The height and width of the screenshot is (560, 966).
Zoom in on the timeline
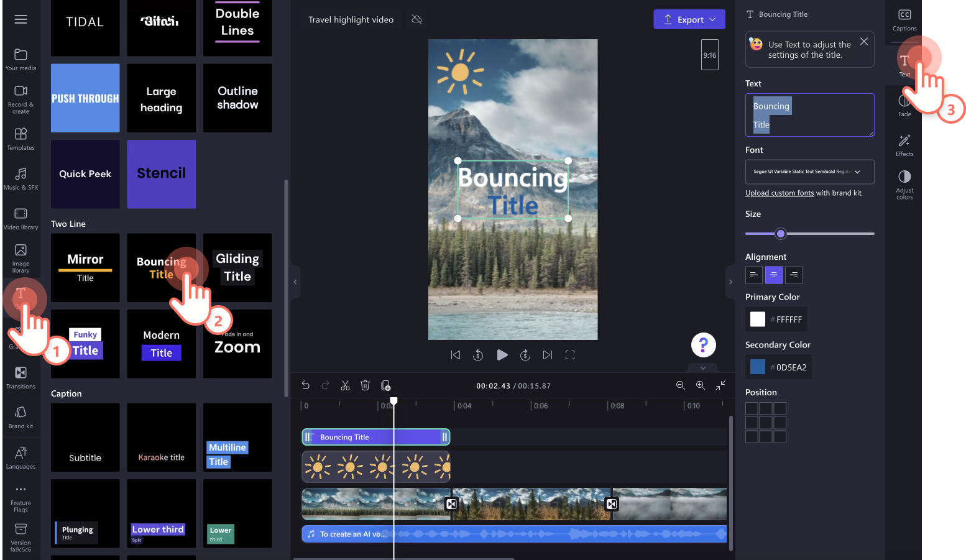point(701,385)
